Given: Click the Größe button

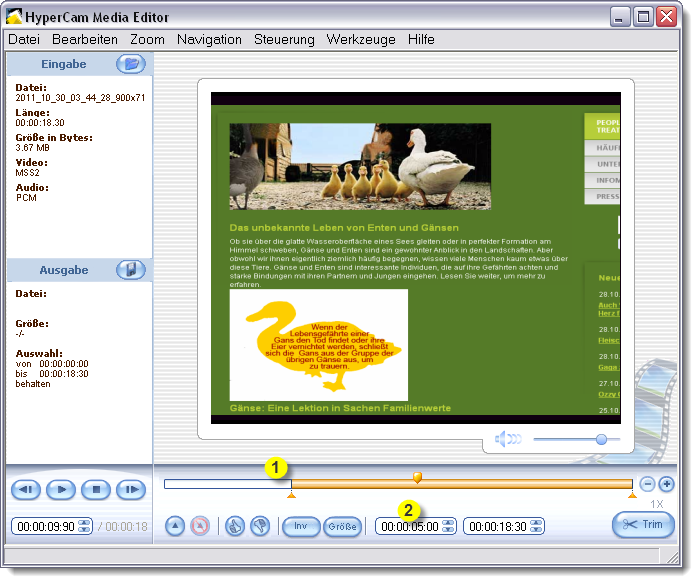Looking at the screenshot, I should tap(342, 526).
